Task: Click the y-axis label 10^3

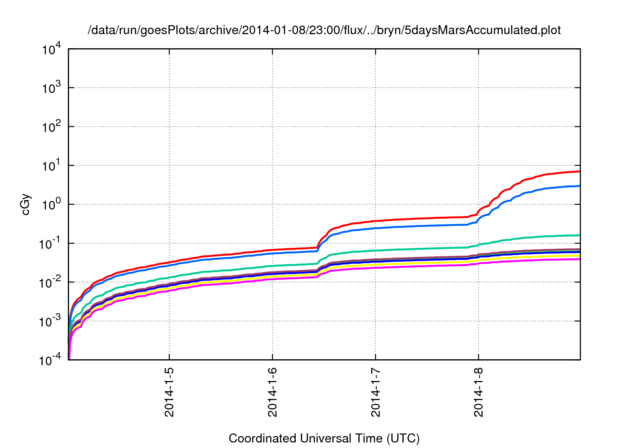Action: (x=52, y=88)
